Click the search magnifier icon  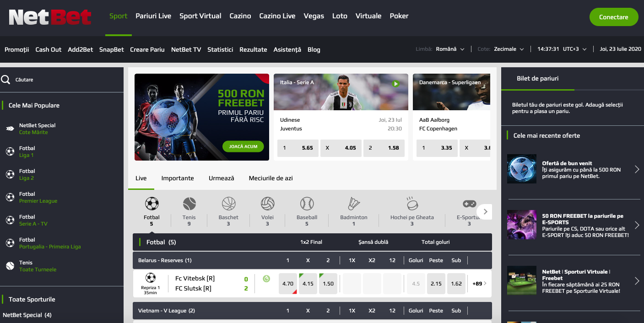point(5,80)
